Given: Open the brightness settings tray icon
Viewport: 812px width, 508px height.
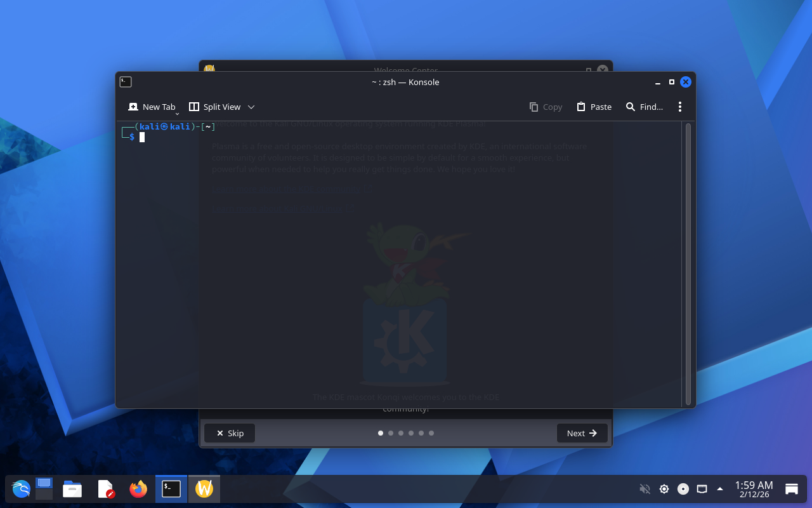Looking at the screenshot, I should click(x=664, y=489).
